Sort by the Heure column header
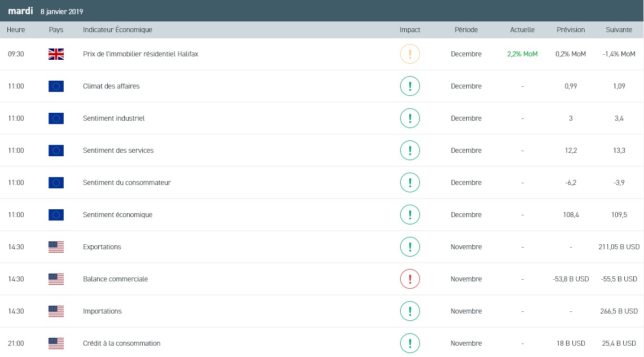The height and width of the screenshot is (357, 644). tap(16, 30)
